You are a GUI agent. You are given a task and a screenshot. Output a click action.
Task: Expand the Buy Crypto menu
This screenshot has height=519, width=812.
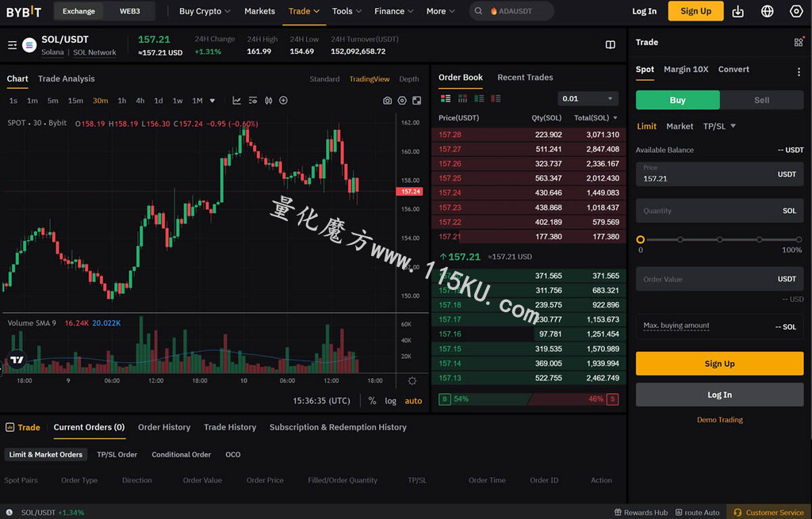[205, 11]
